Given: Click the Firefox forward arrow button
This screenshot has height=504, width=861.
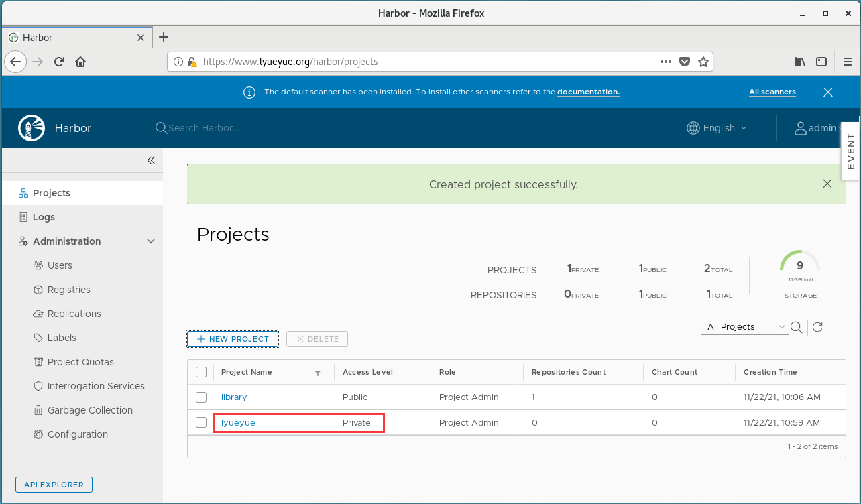Looking at the screenshot, I should pyautogui.click(x=38, y=62).
